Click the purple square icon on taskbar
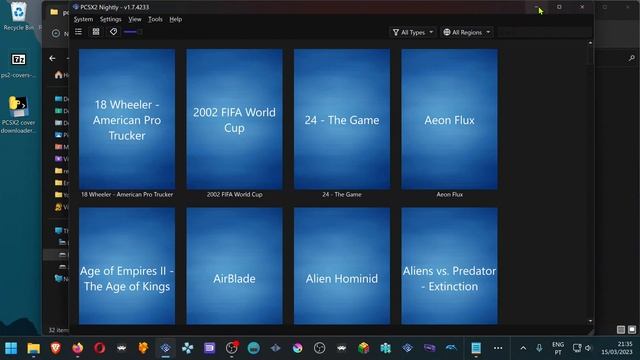Viewport: 640px width, 360px height. (x=209, y=348)
